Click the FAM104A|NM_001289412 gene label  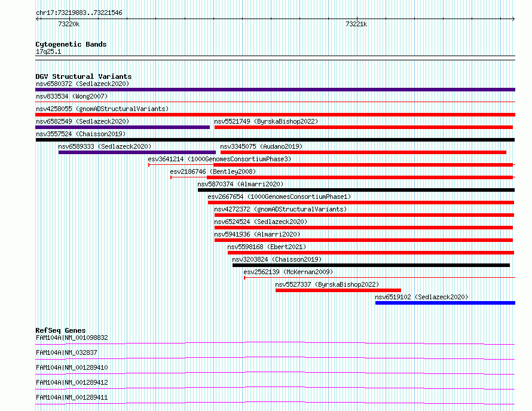[x=72, y=382]
